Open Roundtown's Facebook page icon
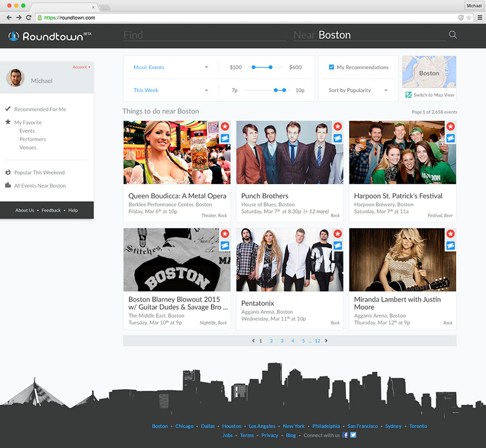The height and width of the screenshot is (448, 486). [345, 435]
